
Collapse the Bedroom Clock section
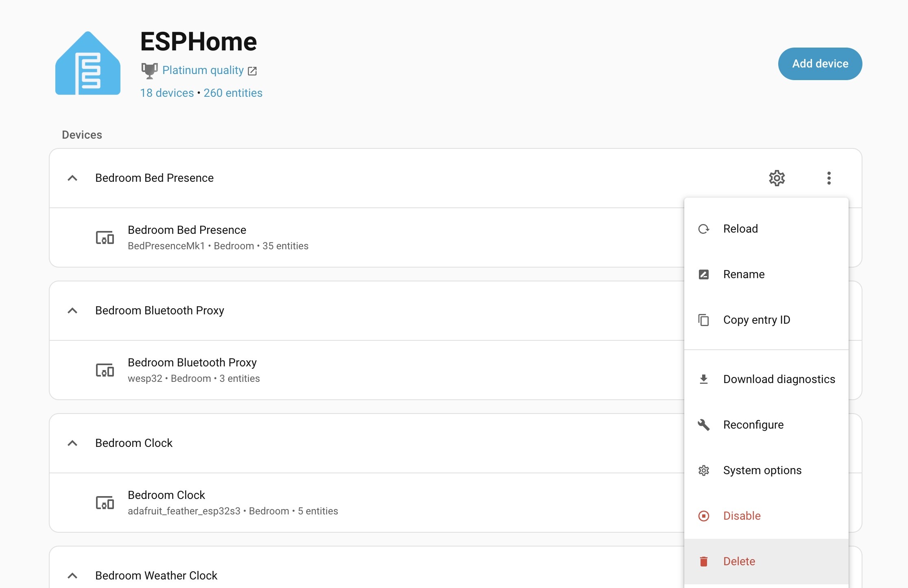point(72,443)
